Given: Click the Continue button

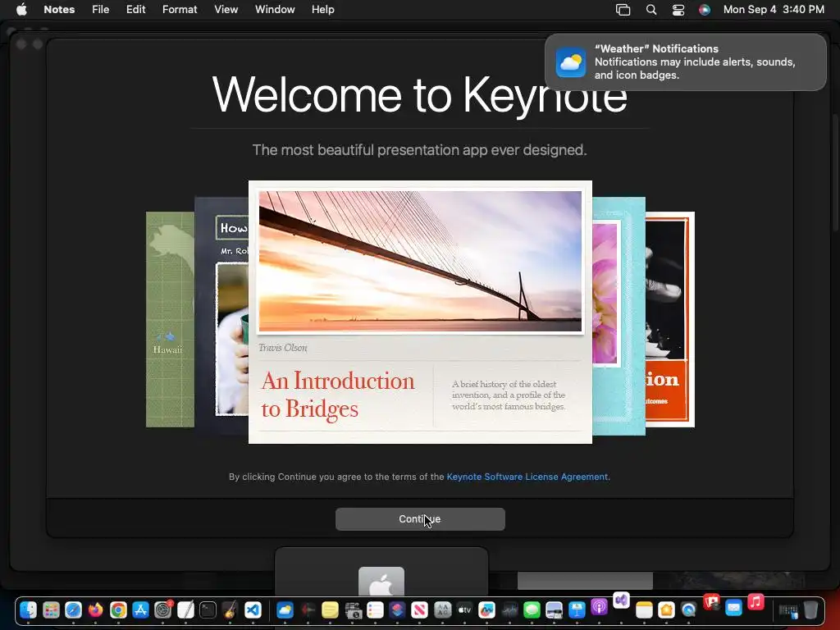Looking at the screenshot, I should click(420, 519).
